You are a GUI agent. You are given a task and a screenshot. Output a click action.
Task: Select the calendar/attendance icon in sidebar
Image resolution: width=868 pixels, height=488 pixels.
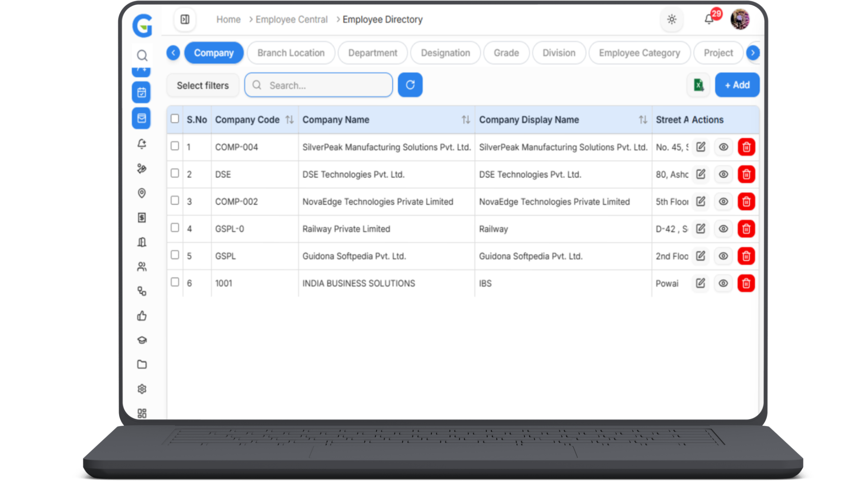[x=142, y=92]
